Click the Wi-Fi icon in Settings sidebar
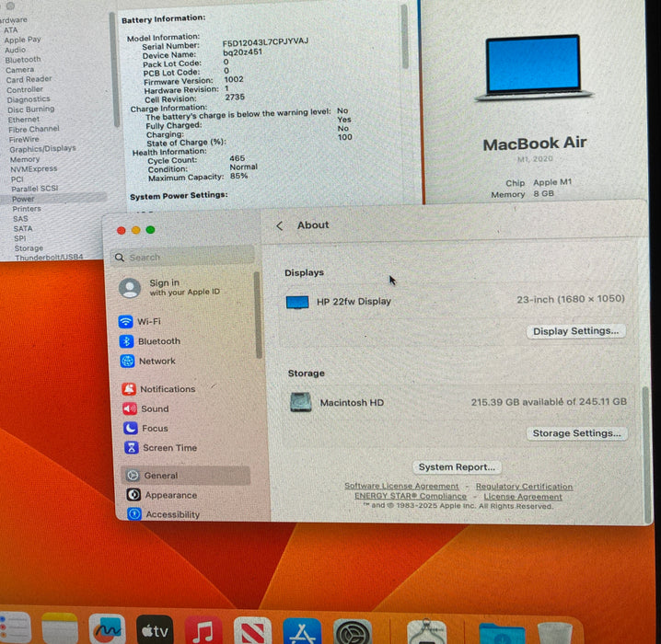Screen dimensions: 661x644 coord(125,321)
